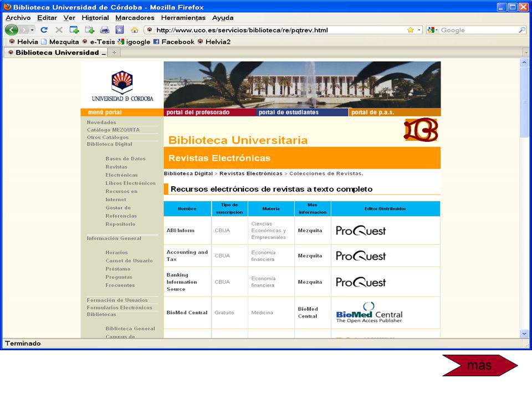
Task: Open the Archivo menu
Action: [18, 18]
